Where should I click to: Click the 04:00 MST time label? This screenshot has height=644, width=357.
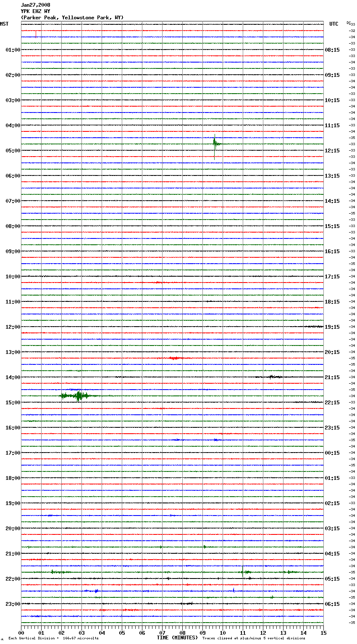13,126
